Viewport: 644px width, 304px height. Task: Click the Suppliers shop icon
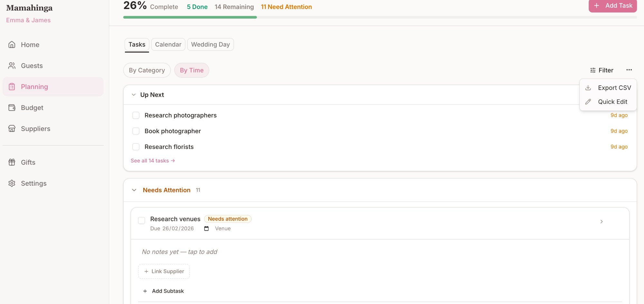12,128
